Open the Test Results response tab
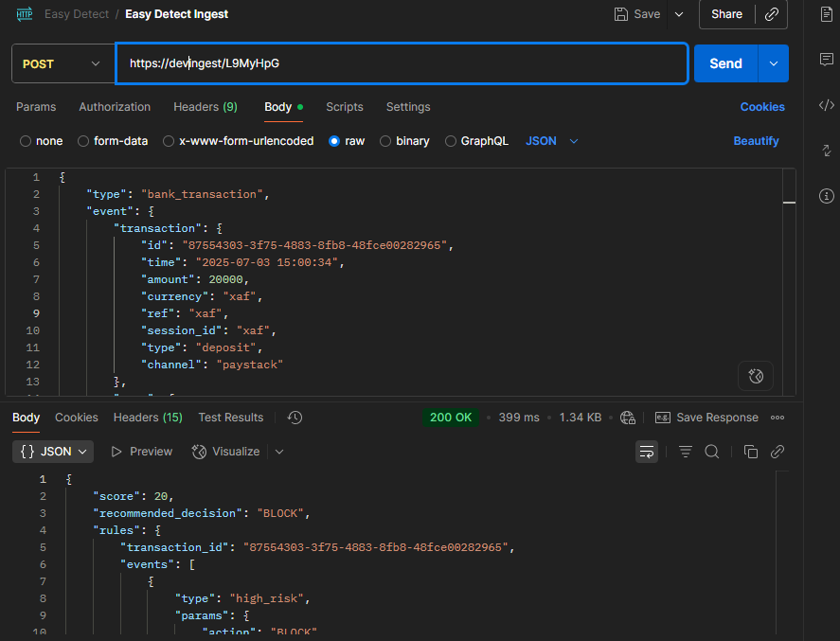 coord(230,418)
